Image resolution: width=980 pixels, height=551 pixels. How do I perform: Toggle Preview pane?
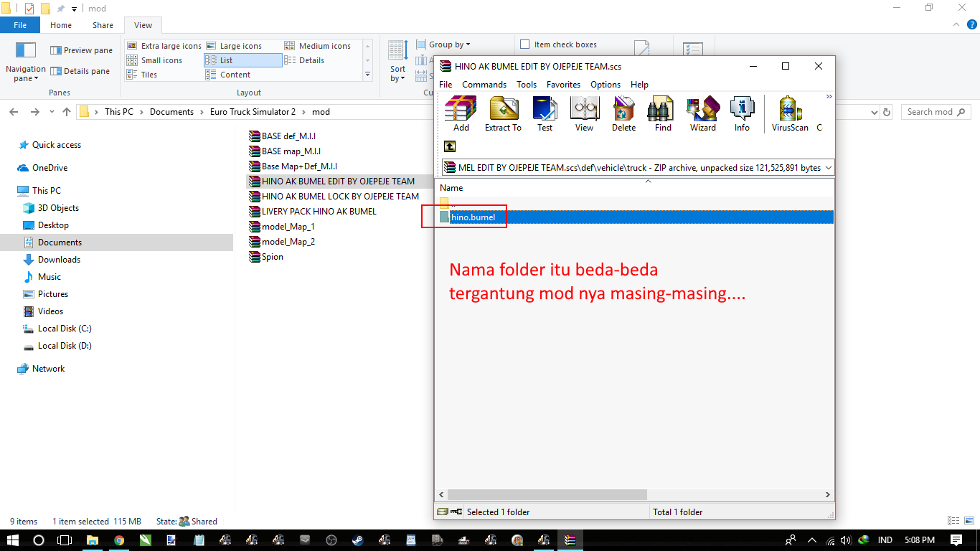click(x=81, y=50)
